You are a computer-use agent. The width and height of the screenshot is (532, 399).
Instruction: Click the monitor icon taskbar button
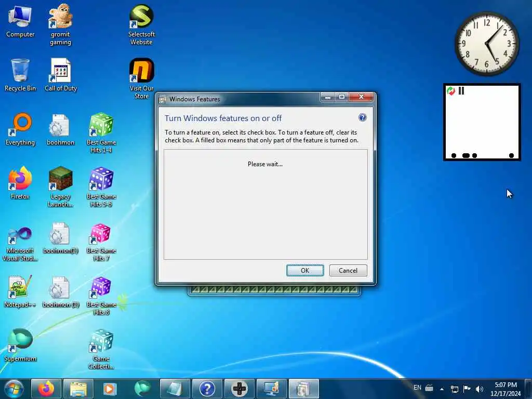pyautogui.click(x=271, y=389)
